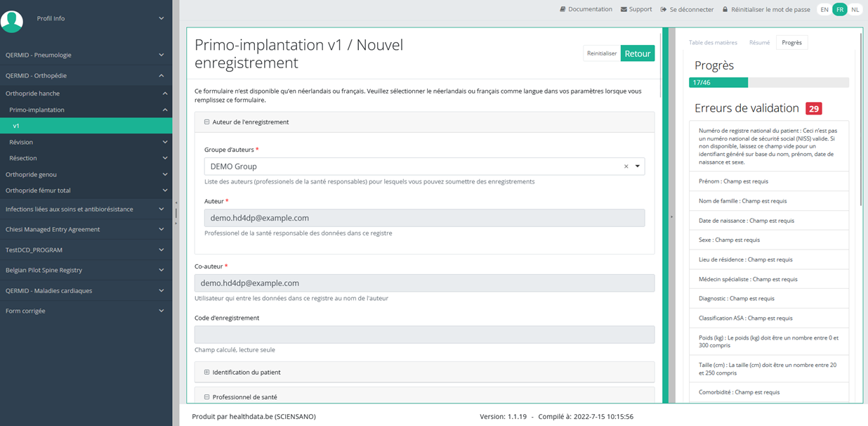
Task: Expand Identification du patient plus icon
Action: pyautogui.click(x=207, y=372)
